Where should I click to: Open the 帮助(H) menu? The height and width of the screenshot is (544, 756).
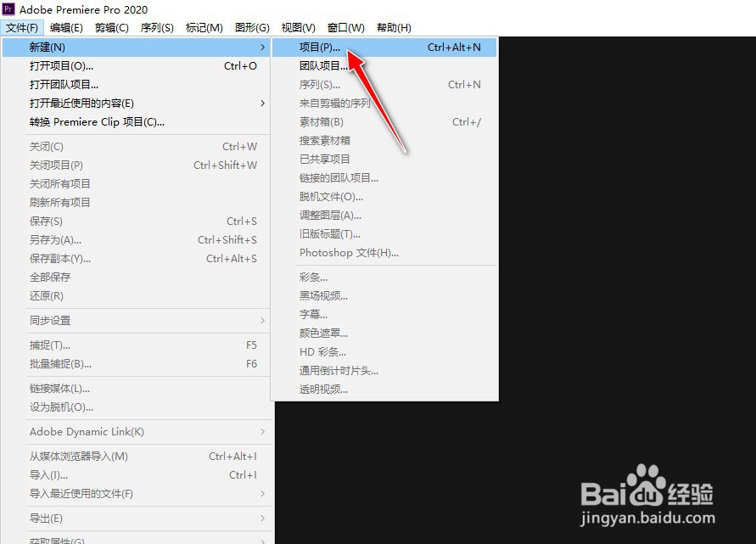394,27
